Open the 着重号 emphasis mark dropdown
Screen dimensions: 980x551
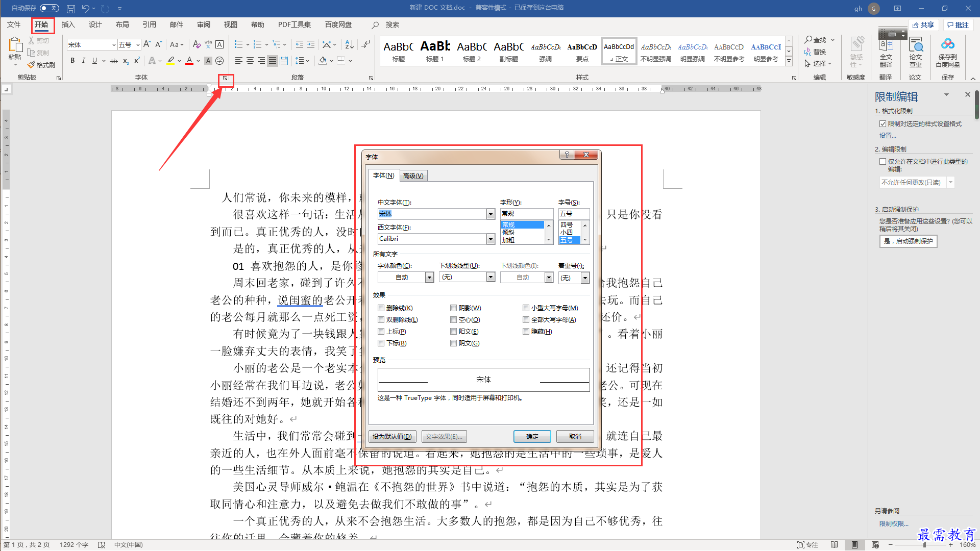tap(585, 278)
